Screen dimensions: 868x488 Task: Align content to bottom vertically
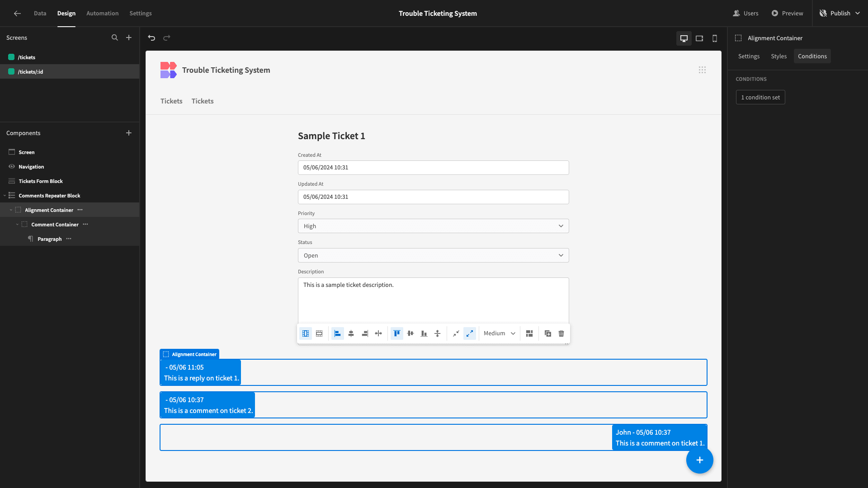424,333
